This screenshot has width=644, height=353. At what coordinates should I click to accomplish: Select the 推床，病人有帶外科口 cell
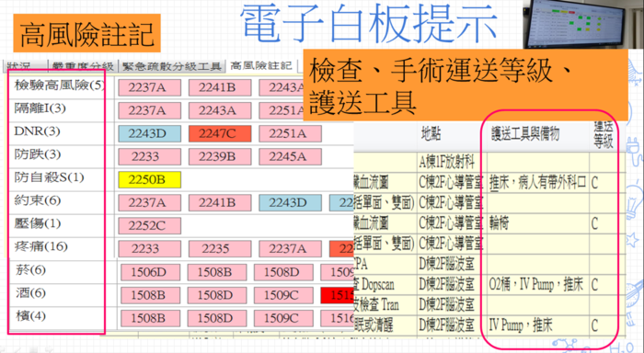537,183
